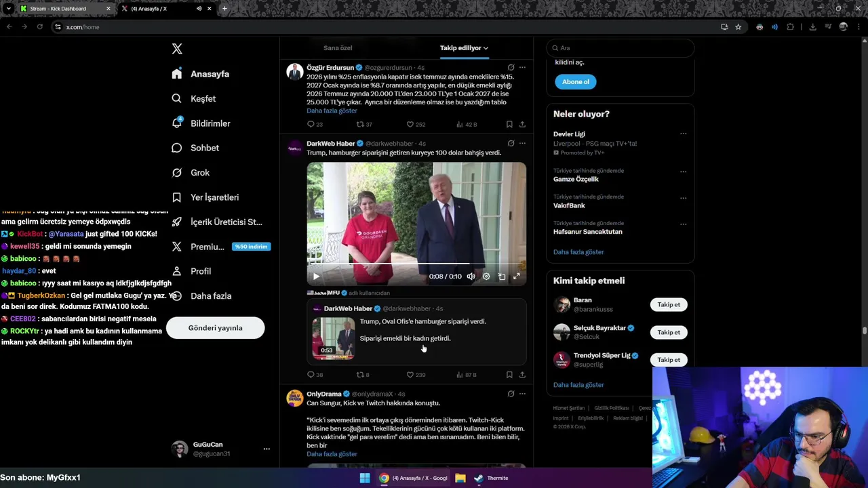Open Profil page
This screenshot has width=868, height=488.
192,271
